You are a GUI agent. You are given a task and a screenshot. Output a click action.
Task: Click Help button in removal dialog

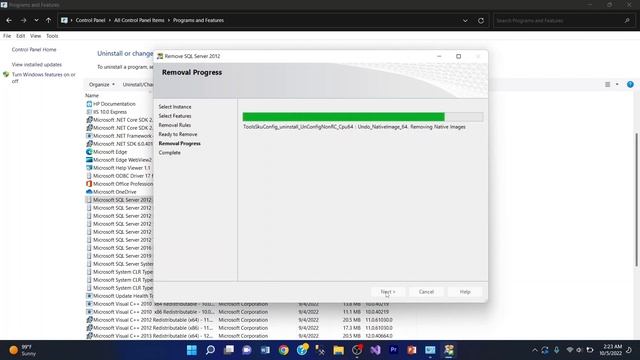[x=465, y=292]
